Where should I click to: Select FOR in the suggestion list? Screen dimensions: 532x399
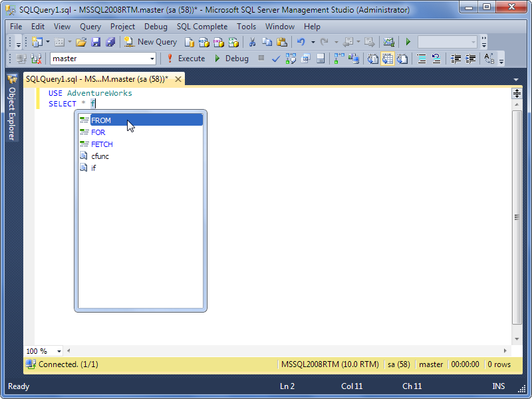(x=140, y=132)
